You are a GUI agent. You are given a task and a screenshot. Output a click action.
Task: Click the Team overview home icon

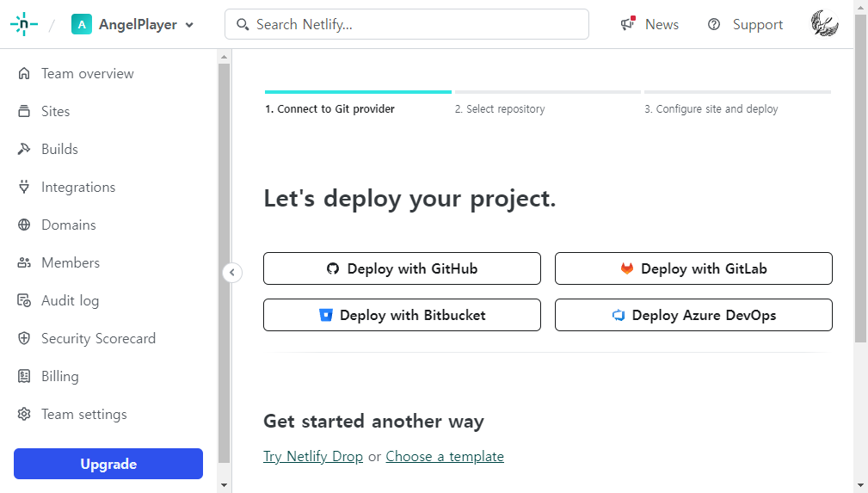click(x=24, y=74)
